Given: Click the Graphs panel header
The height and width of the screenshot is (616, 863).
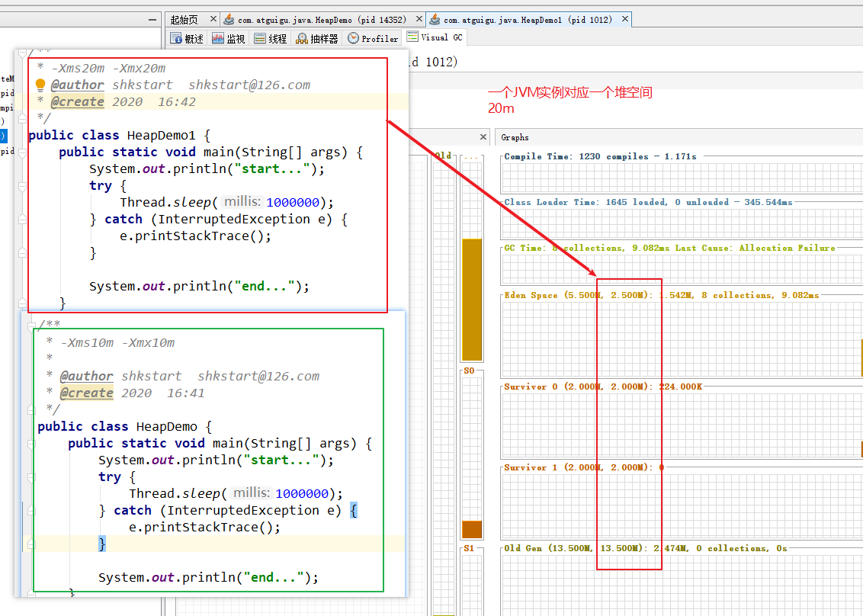Looking at the screenshot, I should (x=515, y=137).
